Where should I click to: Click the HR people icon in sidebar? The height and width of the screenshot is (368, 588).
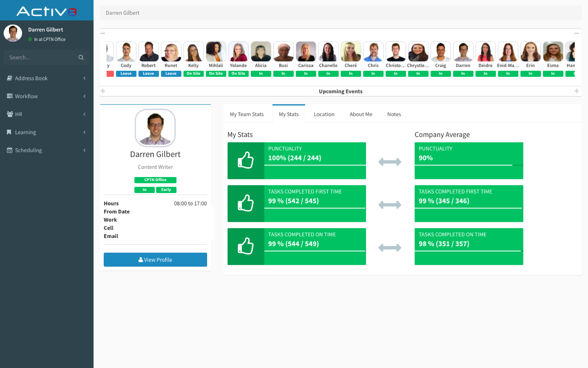click(x=10, y=114)
